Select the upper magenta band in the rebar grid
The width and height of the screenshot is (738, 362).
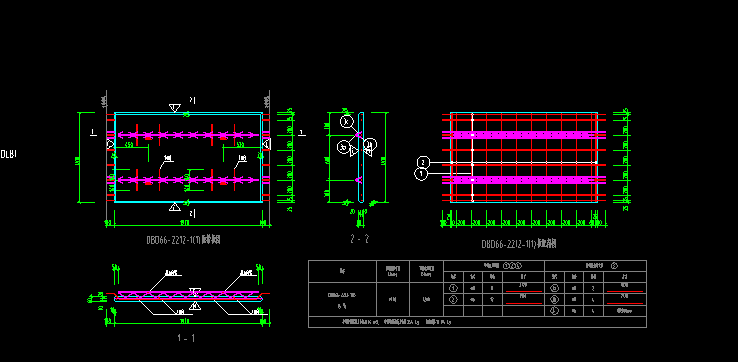pos(524,135)
